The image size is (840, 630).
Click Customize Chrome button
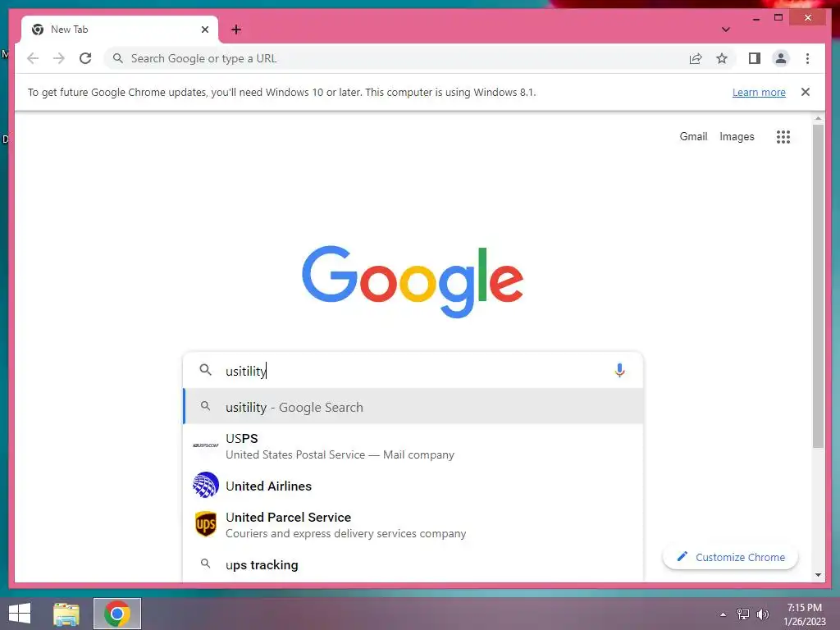[x=730, y=557]
